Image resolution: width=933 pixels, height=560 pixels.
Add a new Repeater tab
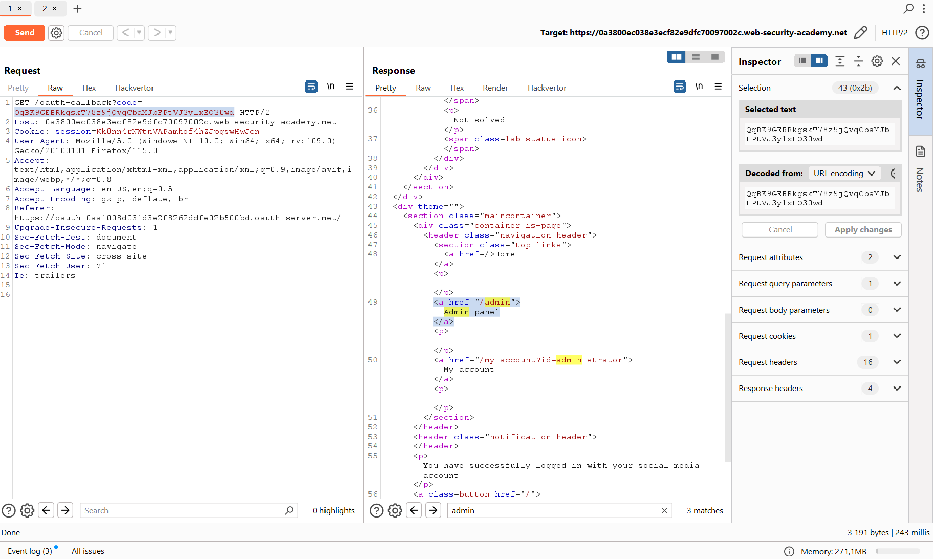pyautogui.click(x=77, y=9)
